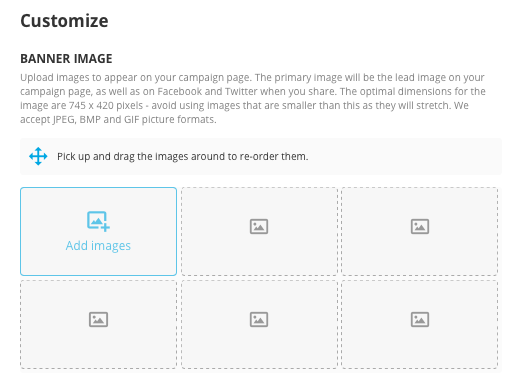This screenshot has width=521, height=384.
Task: Click the picture icon in the fourth image slot
Action: coord(98,319)
